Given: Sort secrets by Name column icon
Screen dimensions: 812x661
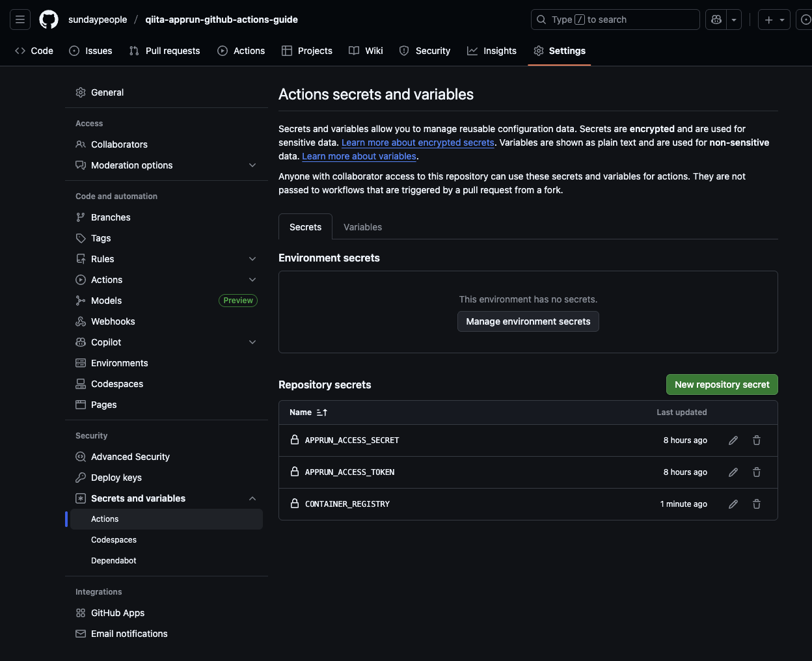Looking at the screenshot, I should click(322, 412).
